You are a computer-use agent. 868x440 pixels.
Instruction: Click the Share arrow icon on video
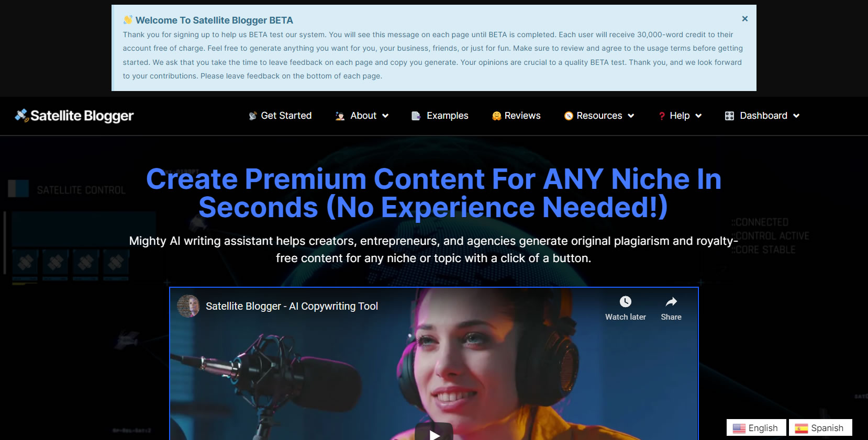(x=671, y=301)
